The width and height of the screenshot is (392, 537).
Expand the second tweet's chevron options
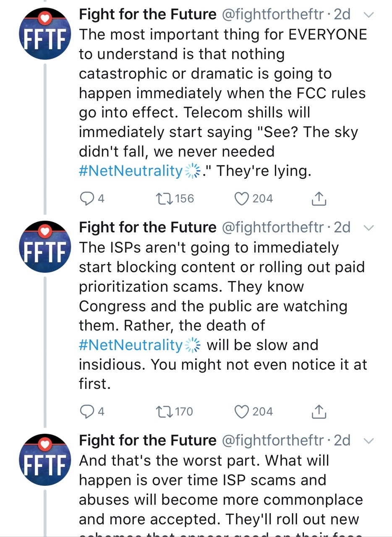pos(368,228)
